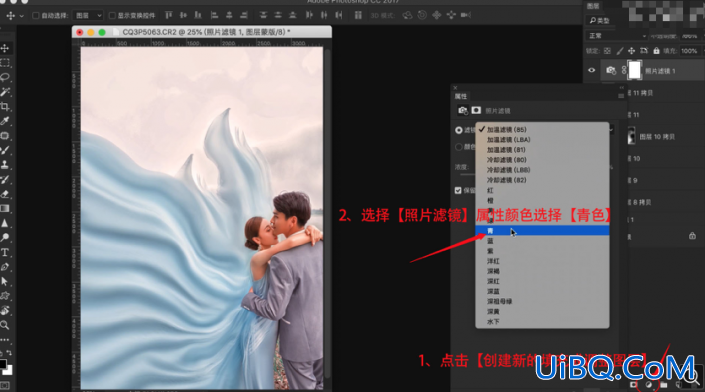Choose 水下 from filter list
Screen dimensions: 705x392
pyautogui.click(x=542, y=321)
